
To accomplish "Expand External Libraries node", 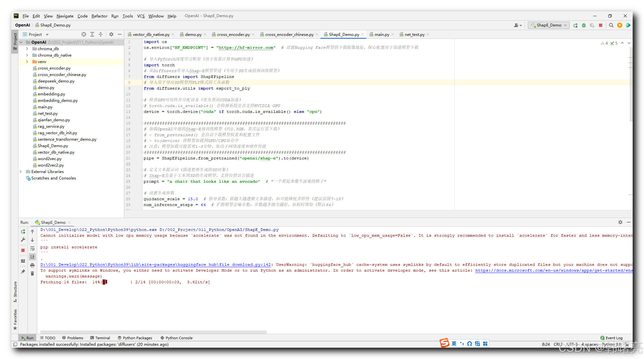I will tap(21, 172).
